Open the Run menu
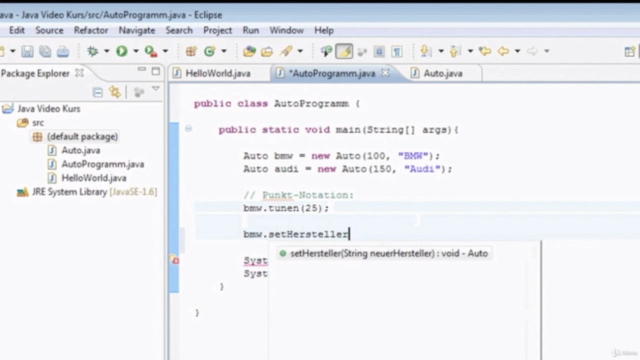 tap(251, 30)
